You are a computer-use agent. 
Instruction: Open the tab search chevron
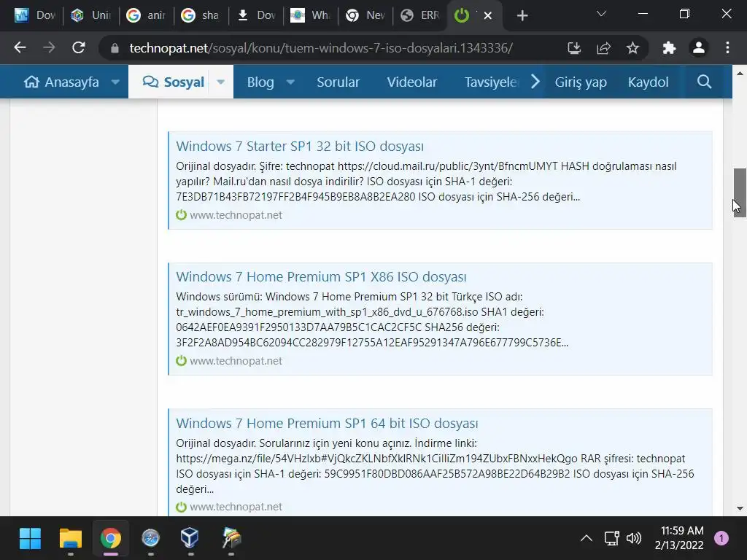(601, 14)
